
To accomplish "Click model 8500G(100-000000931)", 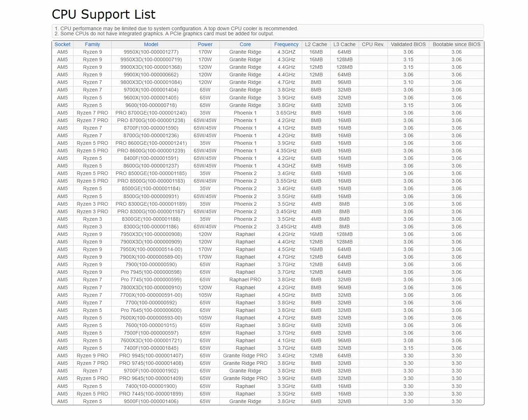I will pyautogui.click(x=151, y=196).
